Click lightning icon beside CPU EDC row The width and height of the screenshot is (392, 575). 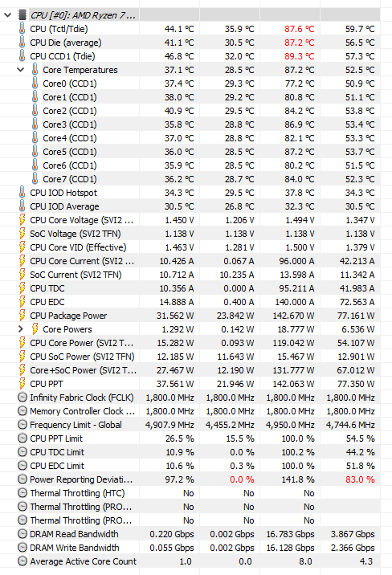[x=22, y=302]
